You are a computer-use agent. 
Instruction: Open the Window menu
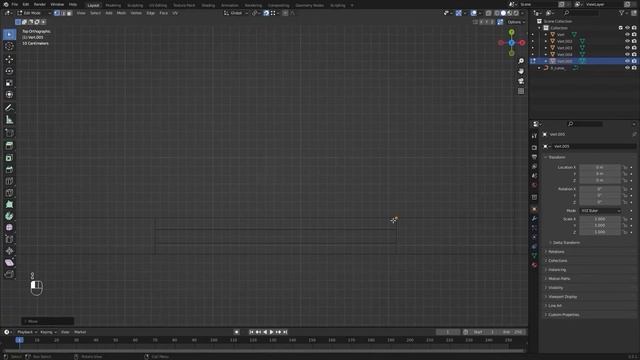(x=57, y=4)
